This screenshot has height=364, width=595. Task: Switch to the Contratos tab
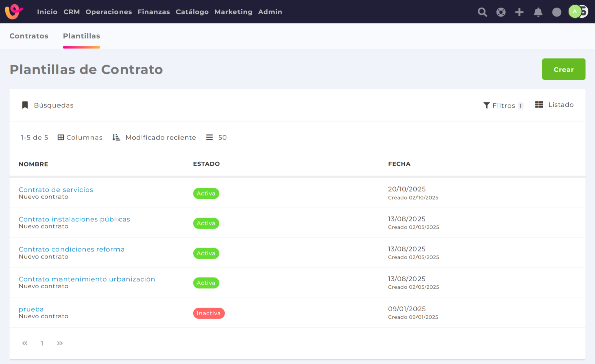[x=29, y=36]
